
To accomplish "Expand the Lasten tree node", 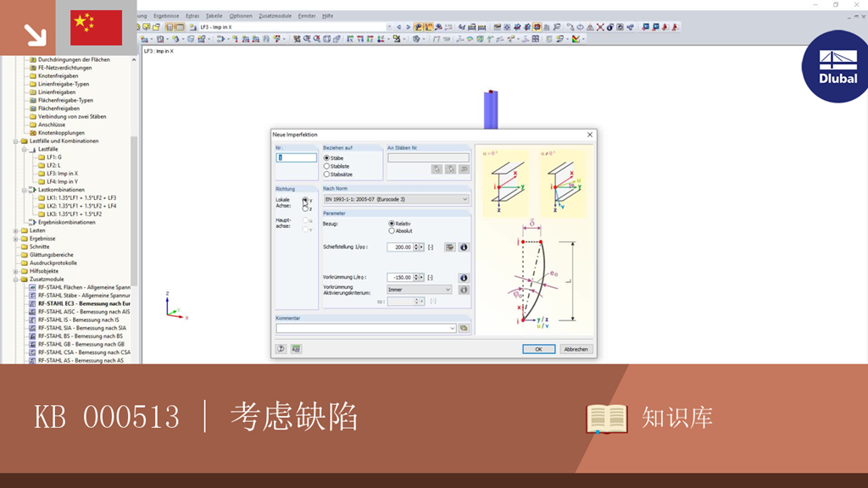I will [16, 230].
